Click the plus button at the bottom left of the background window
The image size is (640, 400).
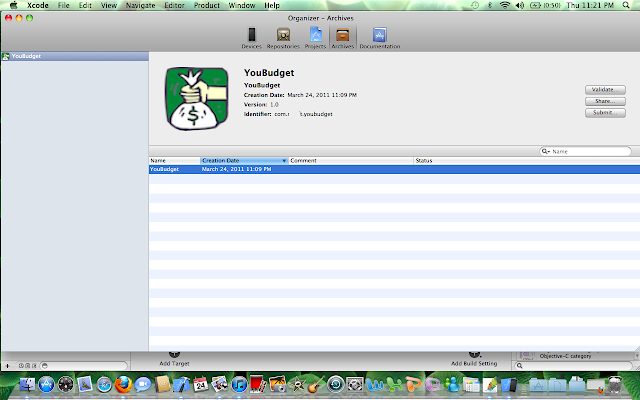point(7,366)
